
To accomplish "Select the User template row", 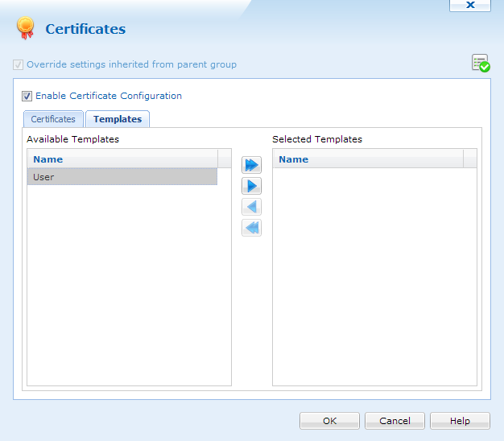I will point(122,177).
